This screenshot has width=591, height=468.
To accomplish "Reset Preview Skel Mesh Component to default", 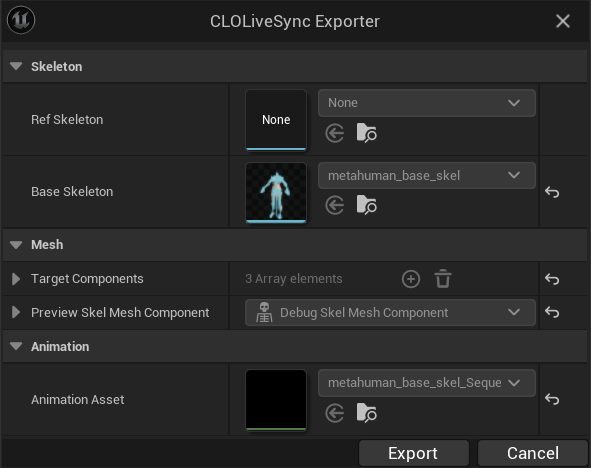I will 552,312.
